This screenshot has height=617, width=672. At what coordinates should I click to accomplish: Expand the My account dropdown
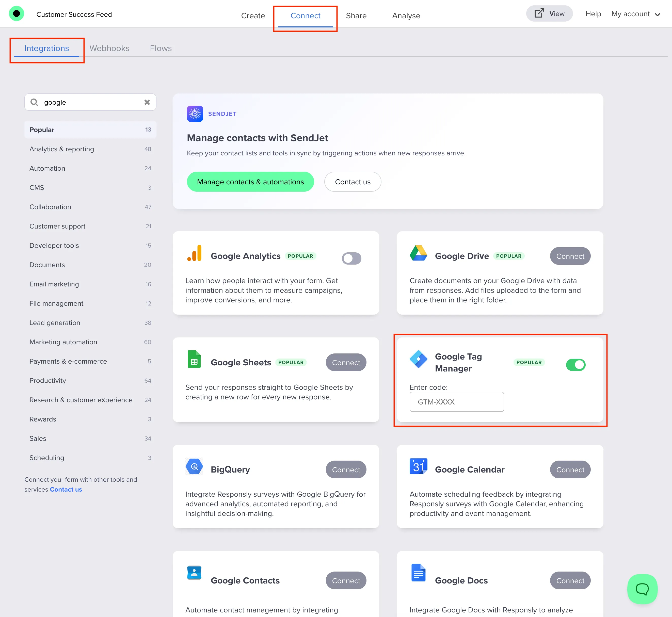[x=636, y=14]
